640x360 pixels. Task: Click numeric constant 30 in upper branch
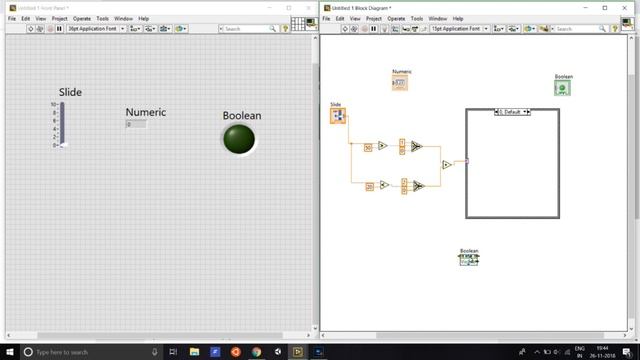point(368,148)
